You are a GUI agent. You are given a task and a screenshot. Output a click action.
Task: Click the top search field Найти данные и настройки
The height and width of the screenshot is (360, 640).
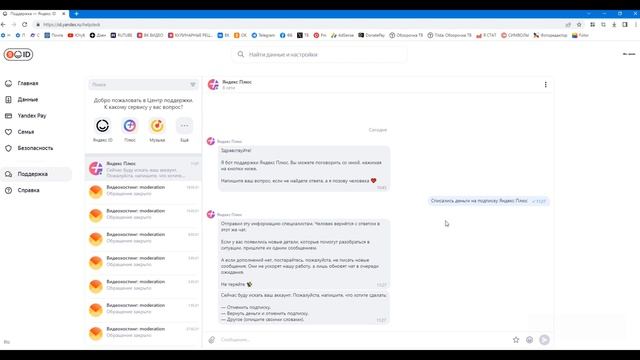tap(320, 54)
